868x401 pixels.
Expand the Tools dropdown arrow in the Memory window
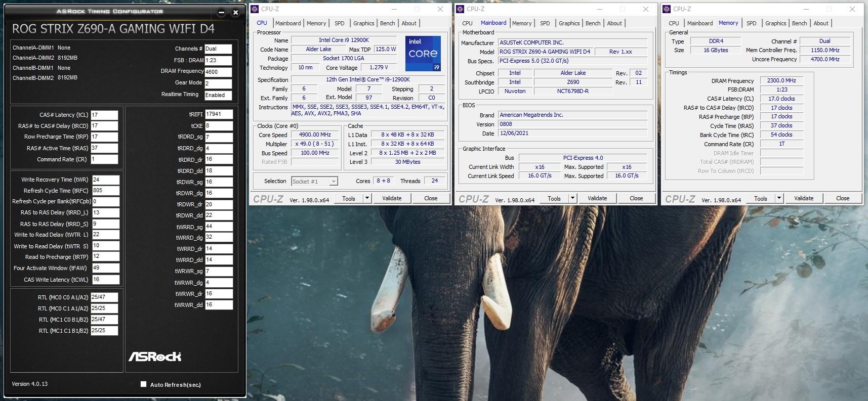[x=779, y=198]
